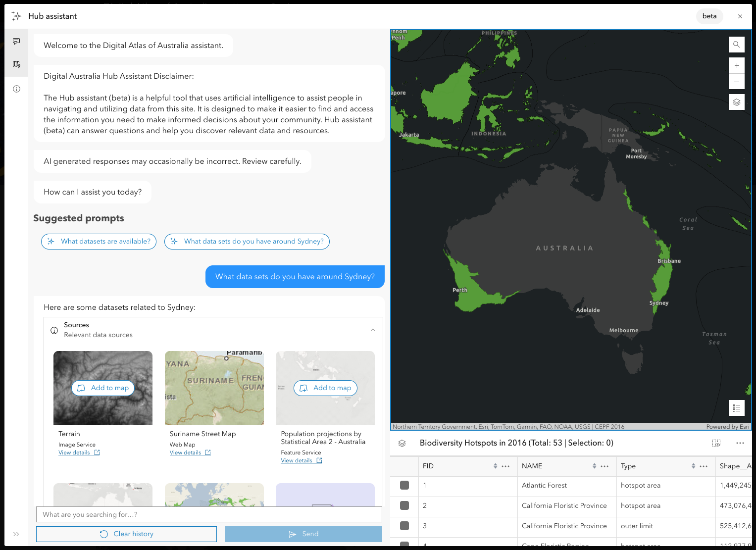The width and height of the screenshot is (756, 550).
Task: Select the row with FID 2
Action: pos(404,505)
